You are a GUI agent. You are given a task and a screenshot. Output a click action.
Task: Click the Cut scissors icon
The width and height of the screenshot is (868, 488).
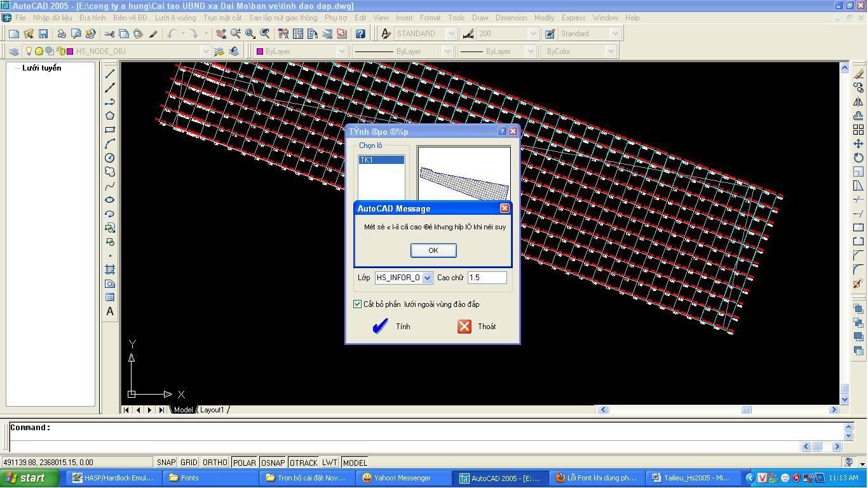[x=109, y=34]
